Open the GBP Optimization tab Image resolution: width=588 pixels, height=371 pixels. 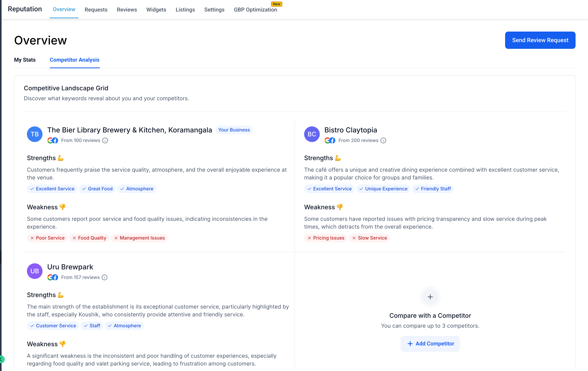pyautogui.click(x=255, y=10)
